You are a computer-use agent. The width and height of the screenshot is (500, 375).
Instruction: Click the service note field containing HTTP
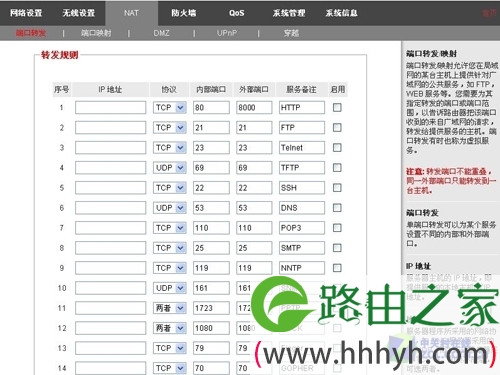coord(302,107)
